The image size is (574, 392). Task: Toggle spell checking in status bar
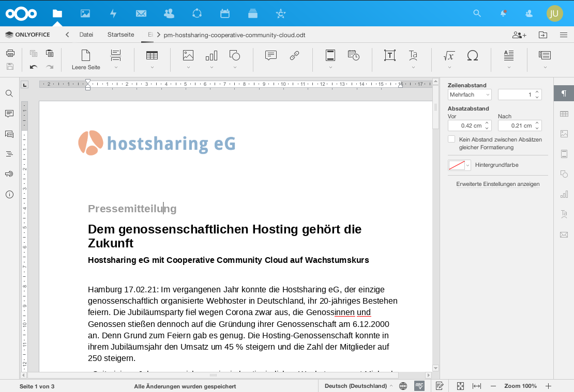point(419,386)
